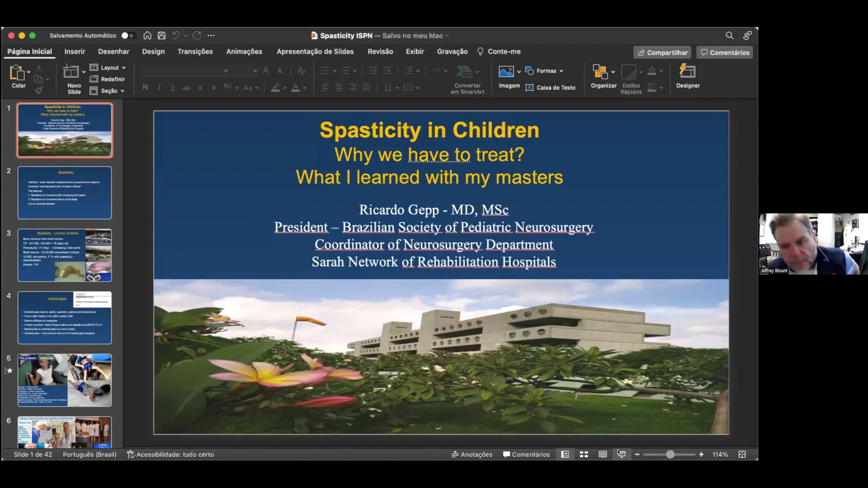868x488 pixels.
Task: Click the share-people icon in title bar
Action: coord(747,35)
